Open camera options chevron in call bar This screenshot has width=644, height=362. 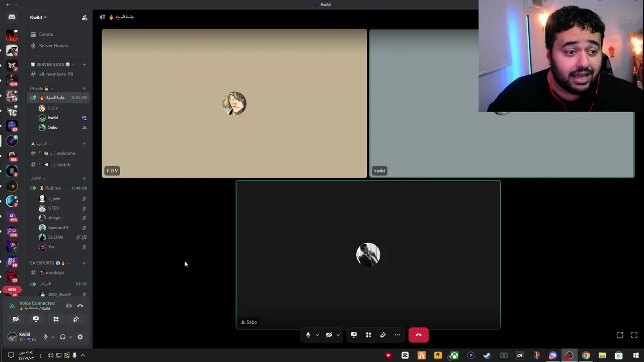(x=338, y=335)
